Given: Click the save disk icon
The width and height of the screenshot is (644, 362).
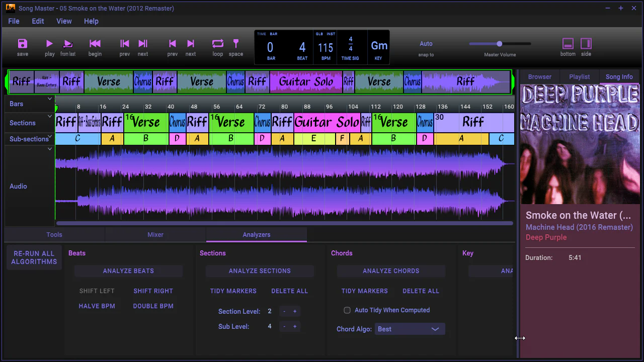Looking at the screenshot, I should 23,44.
